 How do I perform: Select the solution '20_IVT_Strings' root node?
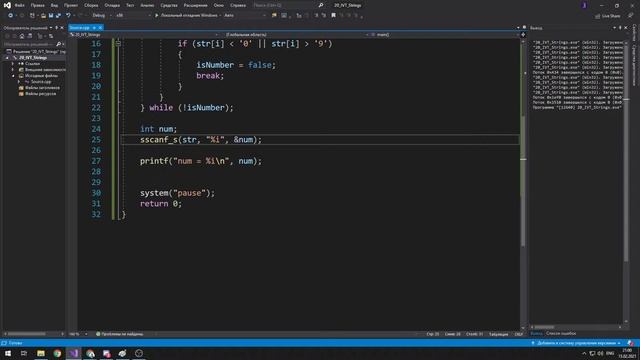point(36,51)
